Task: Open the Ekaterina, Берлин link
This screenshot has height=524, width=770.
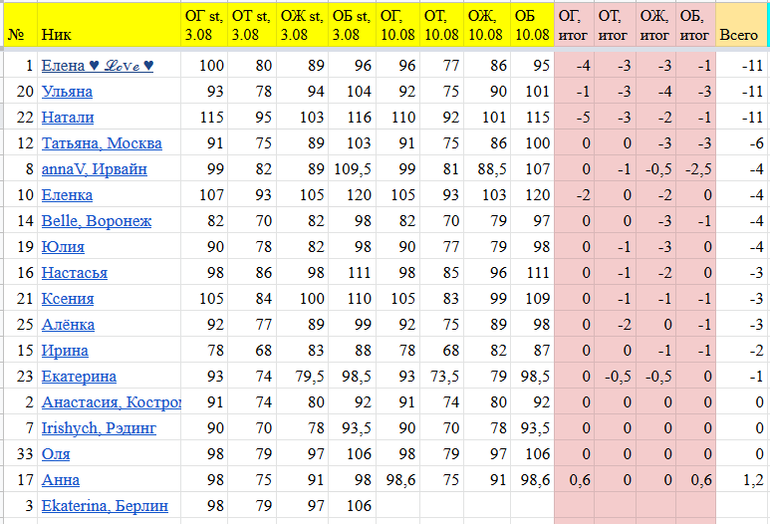Action: [104, 506]
